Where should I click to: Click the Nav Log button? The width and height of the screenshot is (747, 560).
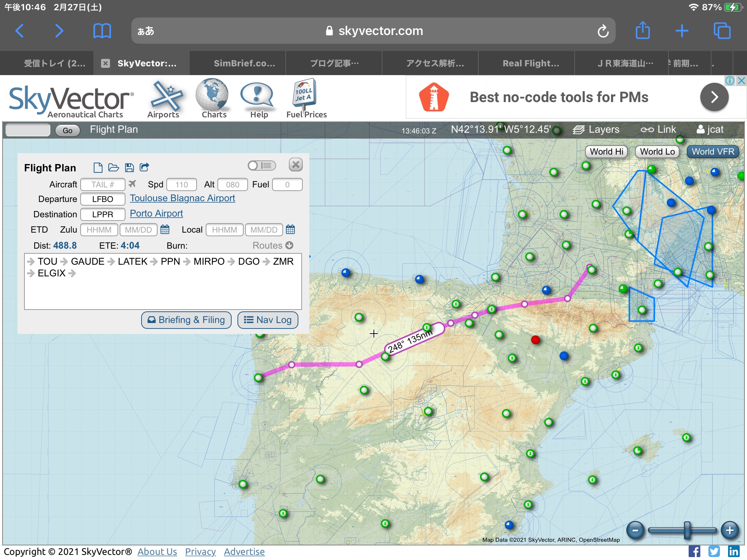point(268,320)
